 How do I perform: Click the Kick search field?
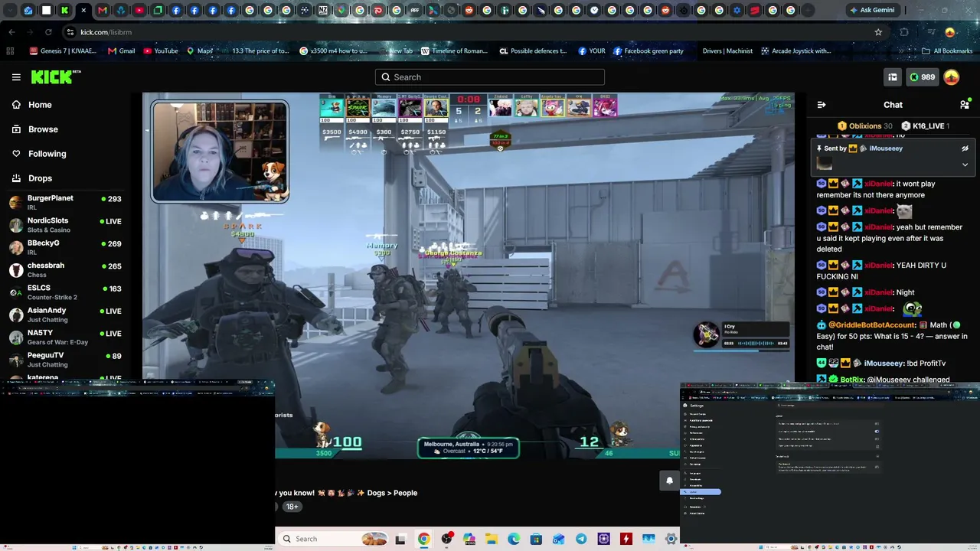[490, 77]
